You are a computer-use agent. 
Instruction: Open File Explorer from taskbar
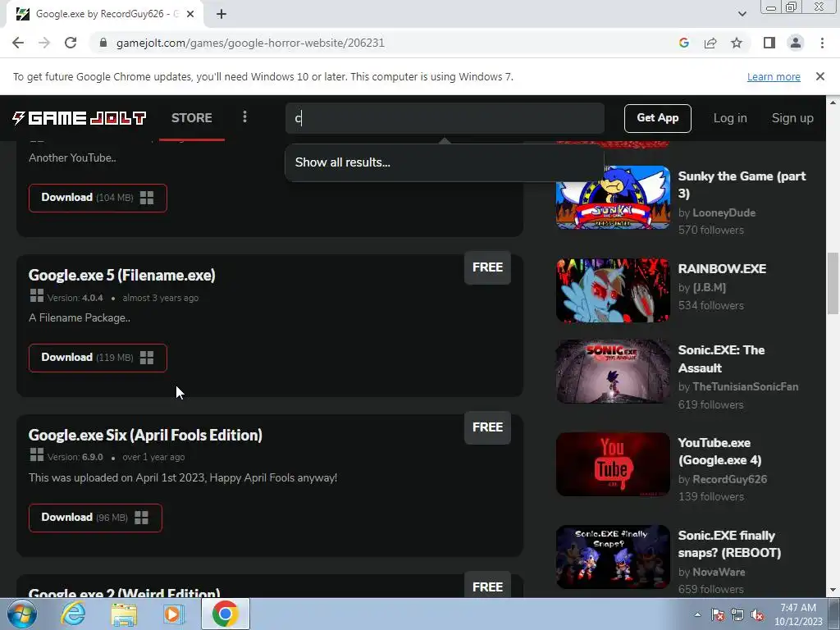(125, 614)
